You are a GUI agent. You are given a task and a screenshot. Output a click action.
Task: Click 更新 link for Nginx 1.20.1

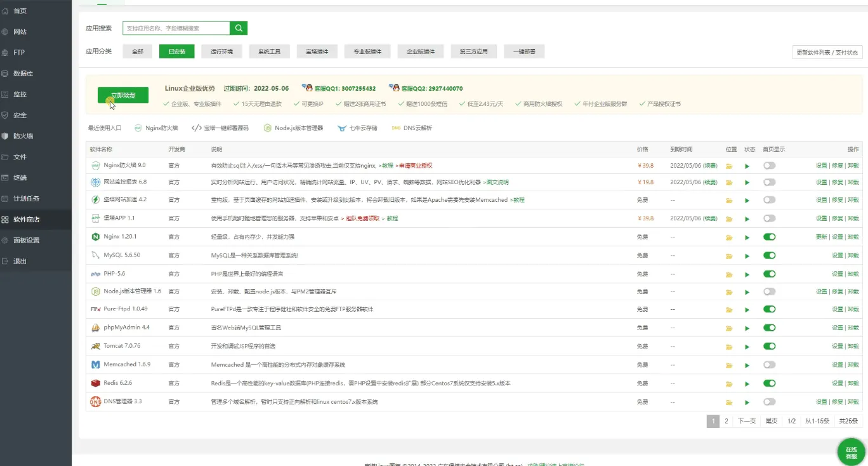click(822, 237)
